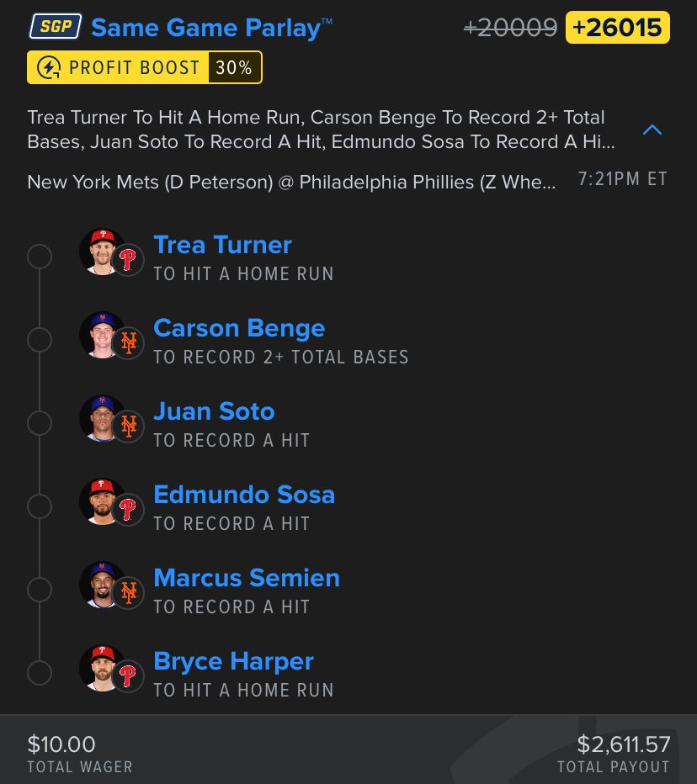697x784 pixels.
Task: Tap Marcus Semien's Mets logo icon
Action: click(x=128, y=592)
